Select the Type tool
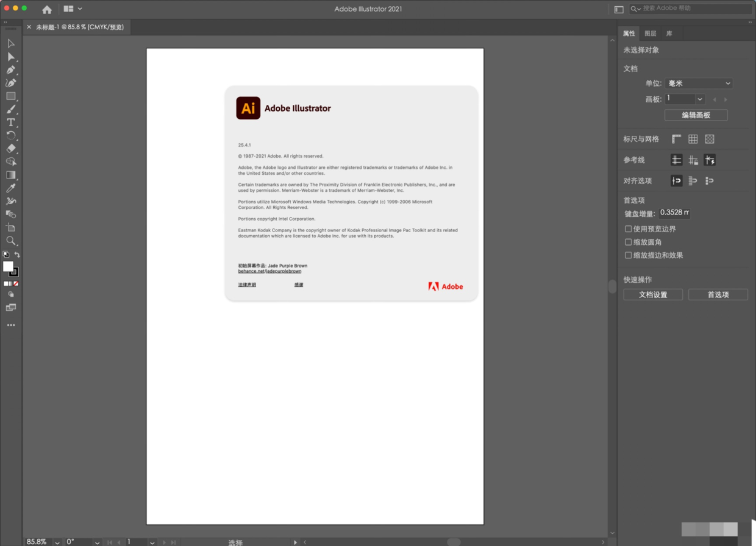Viewport: 756px width, 546px height. click(x=11, y=122)
